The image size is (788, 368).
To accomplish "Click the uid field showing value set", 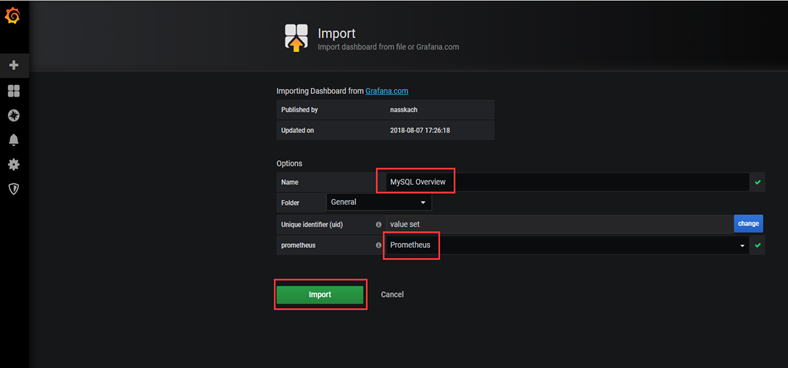I will [x=560, y=224].
